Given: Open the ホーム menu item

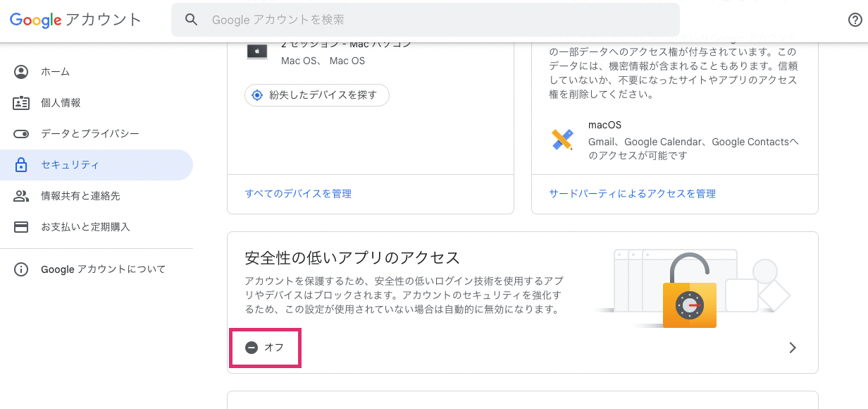Looking at the screenshot, I should [55, 72].
